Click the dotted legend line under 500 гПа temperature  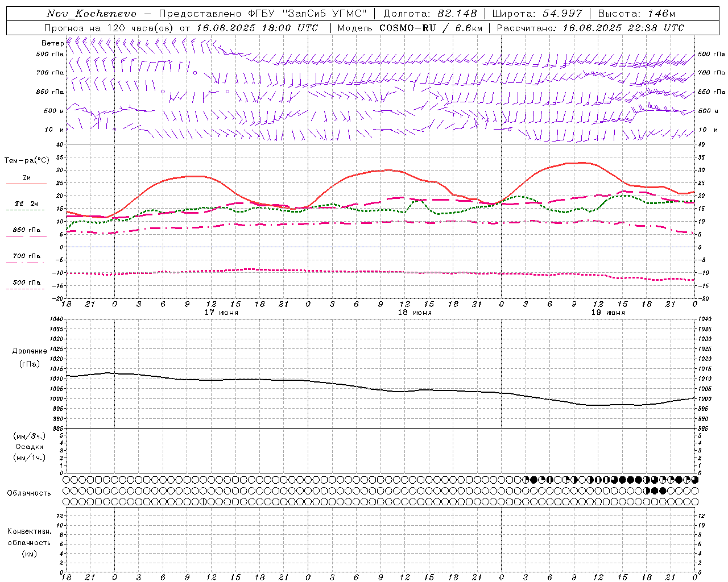click(x=26, y=289)
